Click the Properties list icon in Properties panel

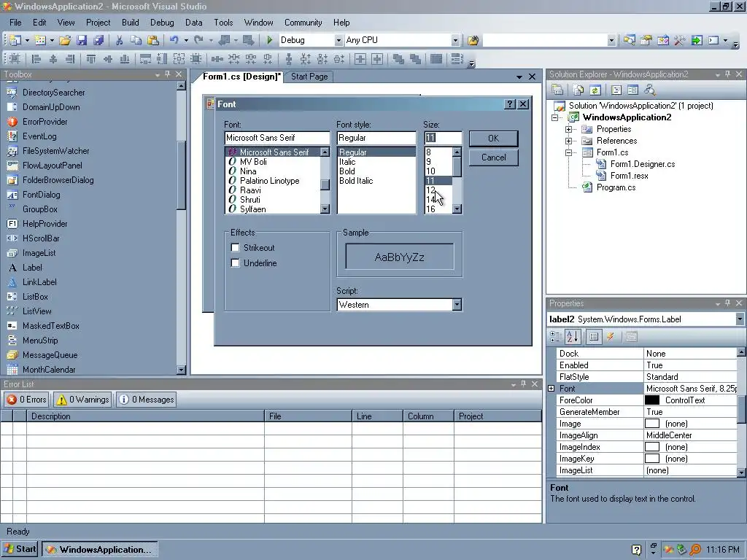[594, 337]
